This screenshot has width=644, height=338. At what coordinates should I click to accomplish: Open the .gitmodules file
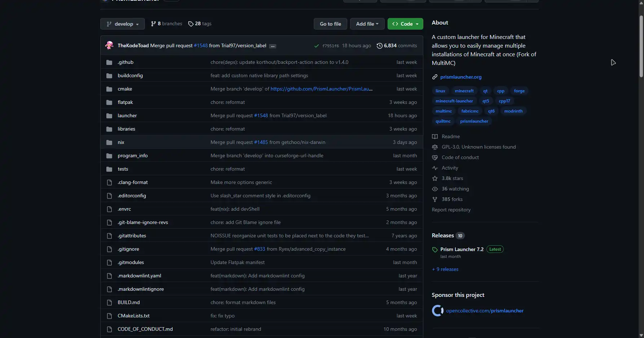pyautogui.click(x=131, y=262)
